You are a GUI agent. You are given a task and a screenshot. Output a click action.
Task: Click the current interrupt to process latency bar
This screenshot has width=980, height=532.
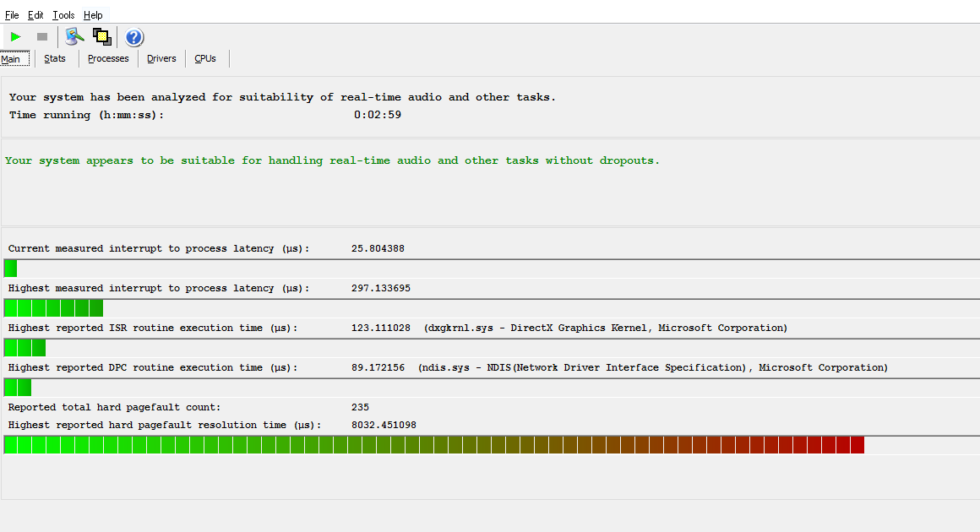point(10,269)
